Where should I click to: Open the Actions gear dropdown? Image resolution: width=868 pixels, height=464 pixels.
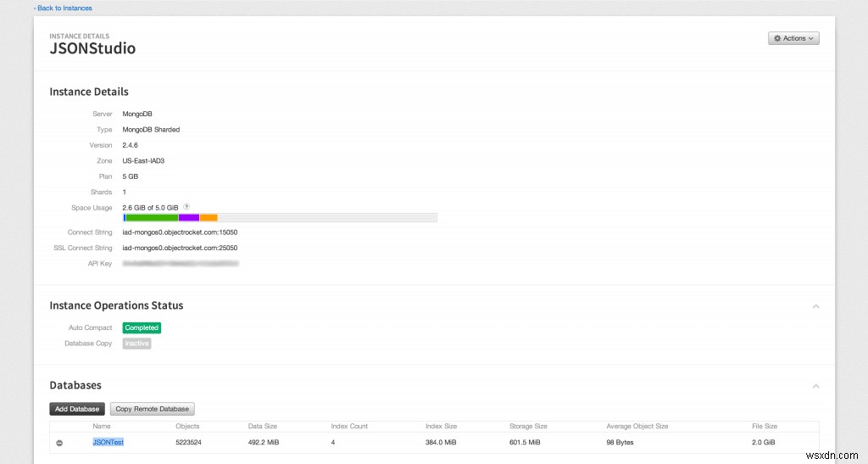(793, 38)
